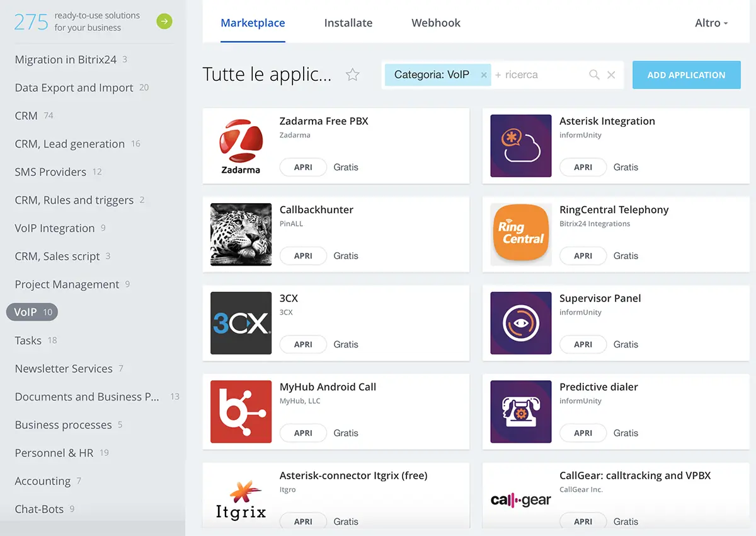The width and height of the screenshot is (756, 536).
Task: Open the RingCentral Telephony title link
Action: [614, 210]
